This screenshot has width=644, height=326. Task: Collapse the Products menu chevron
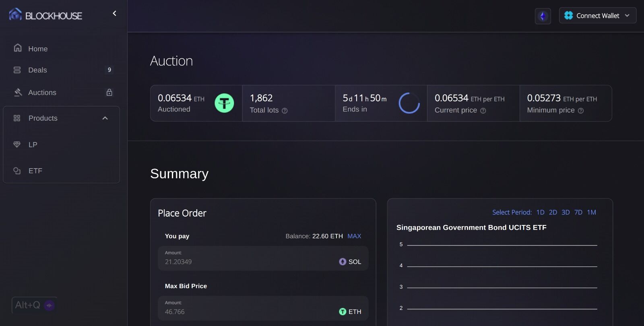pos(105,118)
